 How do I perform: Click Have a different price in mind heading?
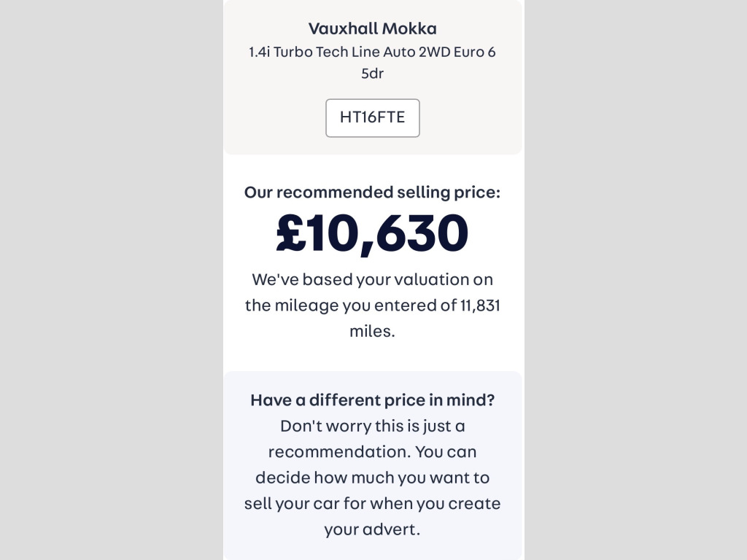[x=372, y=400]
